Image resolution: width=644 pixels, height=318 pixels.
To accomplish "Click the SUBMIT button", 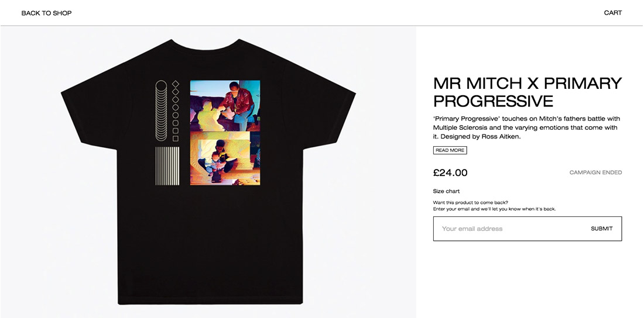I will (602, 229).
